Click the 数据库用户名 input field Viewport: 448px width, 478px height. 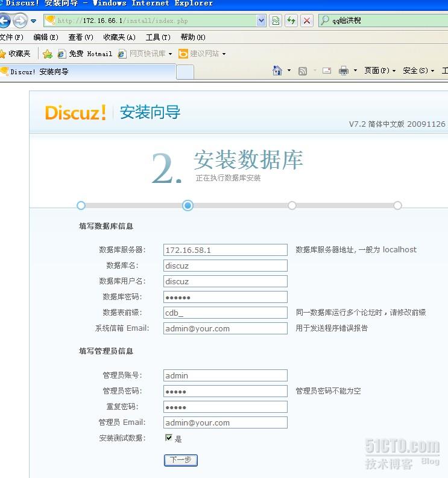click(x=226, y=281)
